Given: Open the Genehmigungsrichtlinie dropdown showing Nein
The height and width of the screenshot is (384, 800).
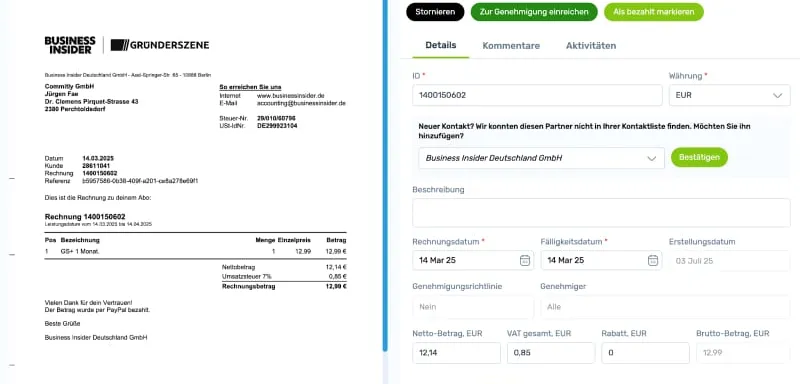Looking at the screenshot, I should click(x=473, y=307).
